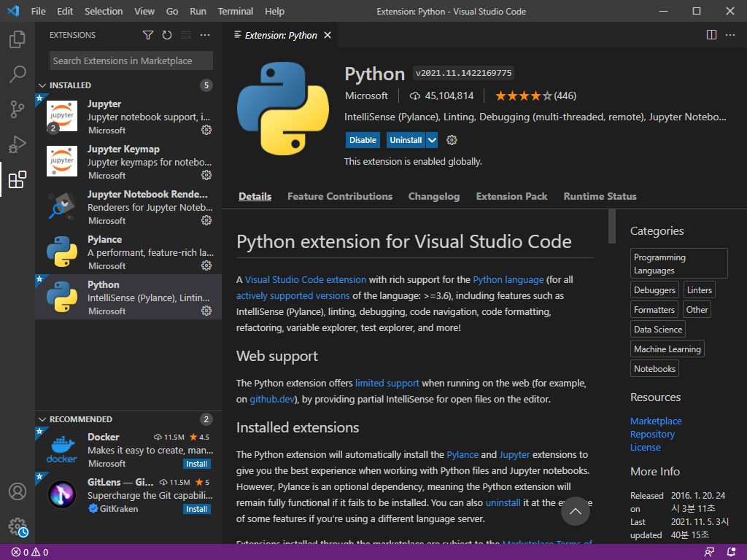Clear extensions search results icon
This screenshot has height=560, width=747.
186,35
